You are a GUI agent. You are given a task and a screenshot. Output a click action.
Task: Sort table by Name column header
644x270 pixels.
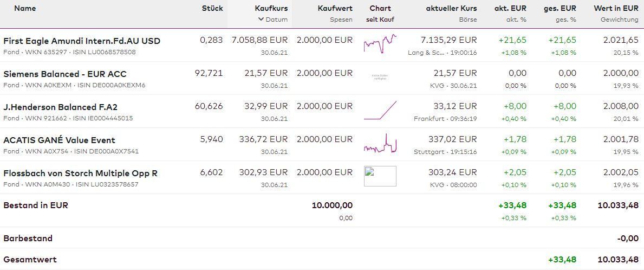25,8
